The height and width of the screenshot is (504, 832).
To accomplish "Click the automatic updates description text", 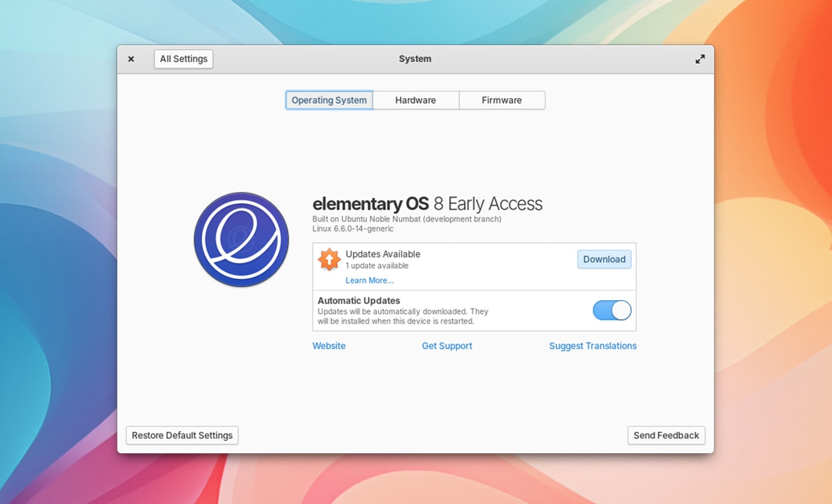I will [403, 316].
